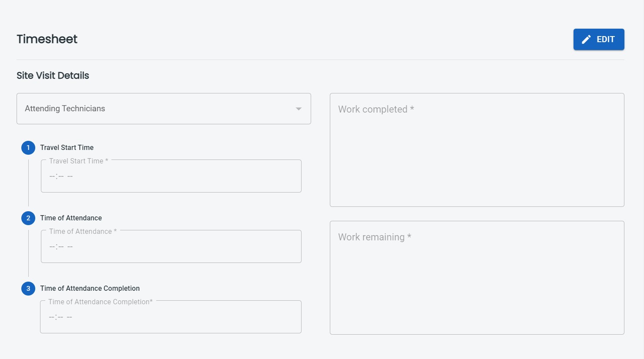
Task: Click the Work remaining text area
Action: [x=477, y=277]
